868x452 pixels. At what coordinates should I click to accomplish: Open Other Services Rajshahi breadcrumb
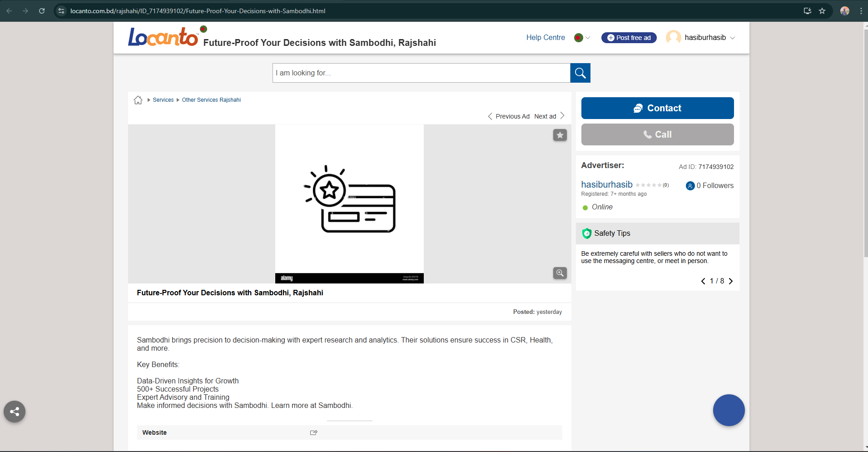[211, 100]
